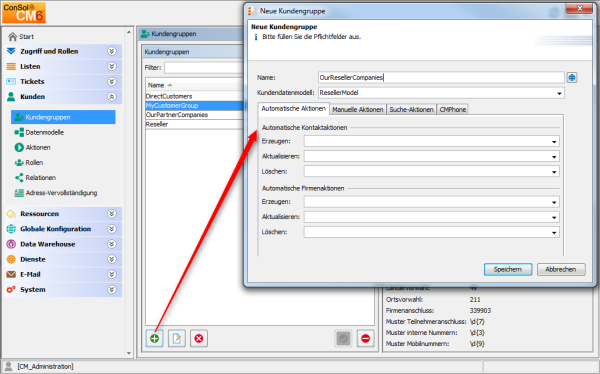Select Kundengruppen in the navigation
The image size is (600, 374).
pos(63,117)
